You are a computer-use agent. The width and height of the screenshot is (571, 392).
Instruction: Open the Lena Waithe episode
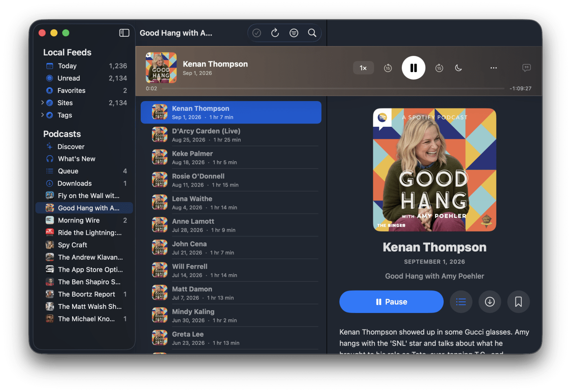click(231, 203)
